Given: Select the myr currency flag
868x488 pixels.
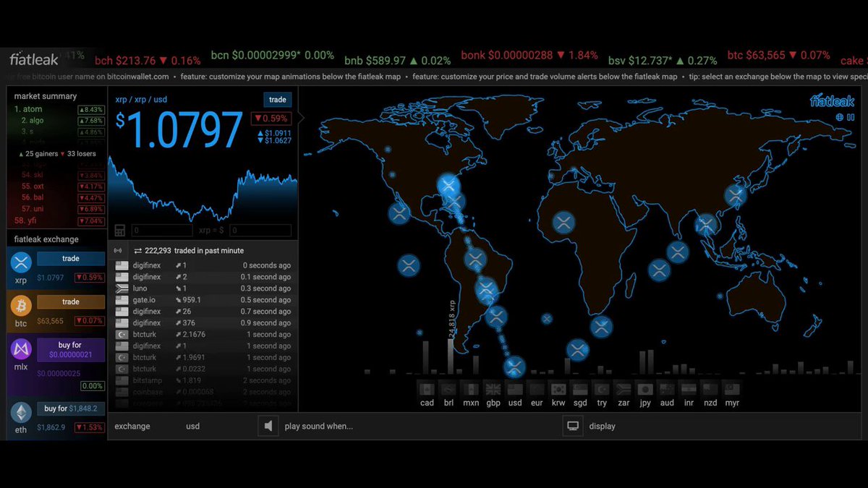Looking at the screenshot, I should [732, 389].
